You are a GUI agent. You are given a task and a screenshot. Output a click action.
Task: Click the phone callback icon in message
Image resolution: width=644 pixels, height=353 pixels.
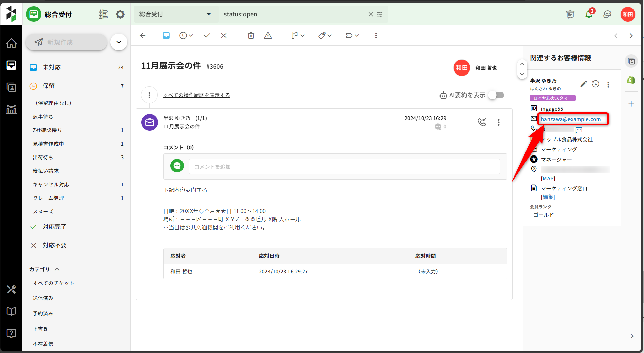pos(482,122)
